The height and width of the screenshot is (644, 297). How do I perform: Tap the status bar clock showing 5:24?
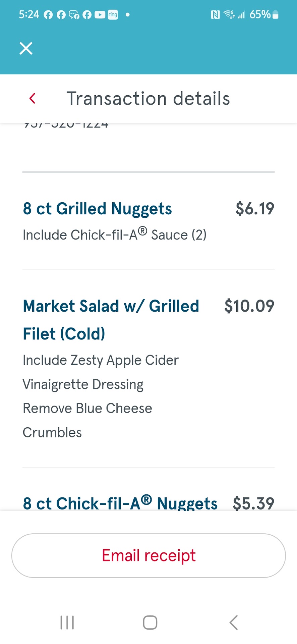point(29,15)
